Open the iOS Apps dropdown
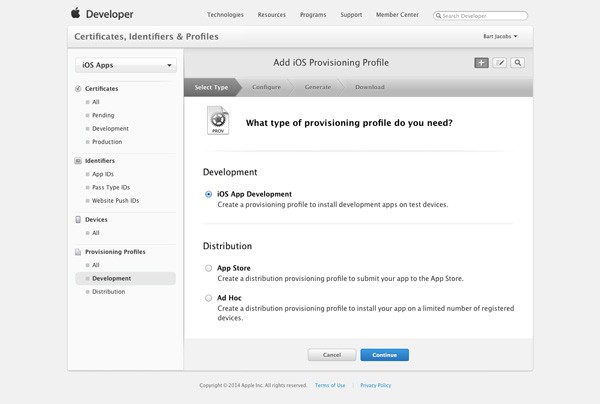The width and height of the screenshot is (600, 404). pos(126,65)
